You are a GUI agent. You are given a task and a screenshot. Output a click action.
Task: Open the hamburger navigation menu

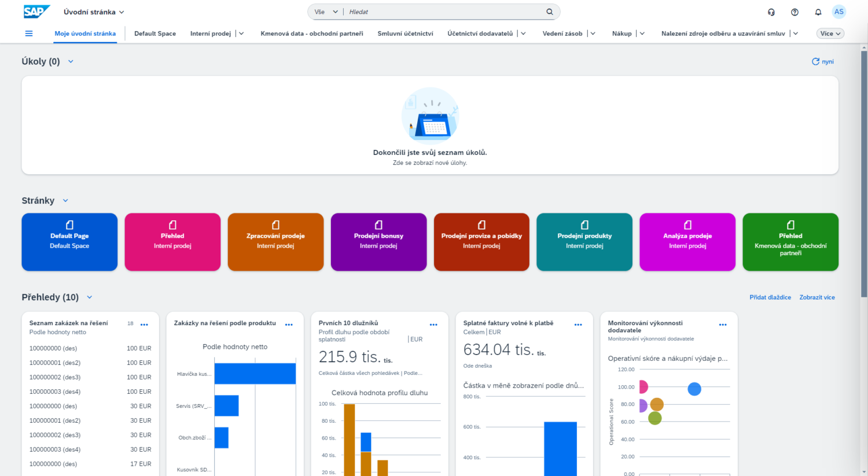point(29,34)
